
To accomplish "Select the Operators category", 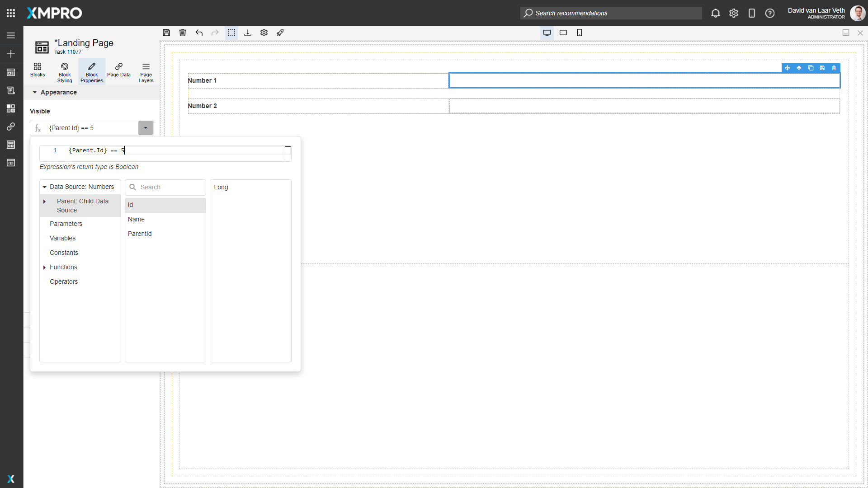I will click(64, 282).
